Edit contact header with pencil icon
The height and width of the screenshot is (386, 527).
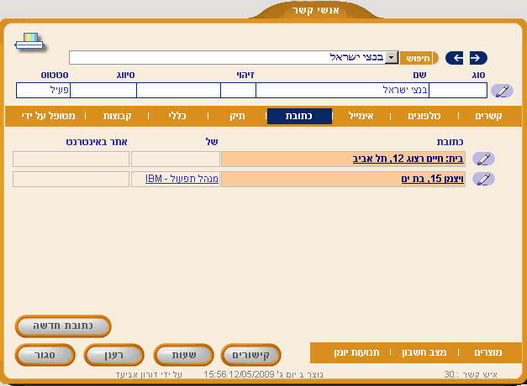[502, 91]
